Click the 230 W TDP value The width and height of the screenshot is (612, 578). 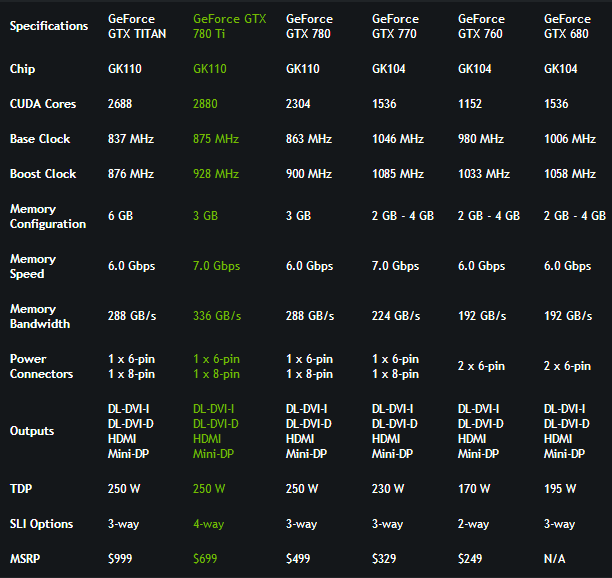[388, 489]
